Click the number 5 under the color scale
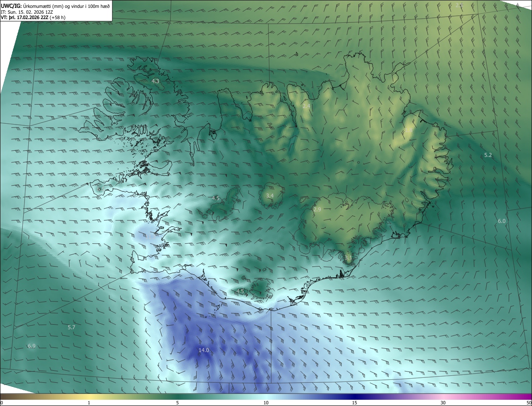Image resolution: width=532 pixels, height=406 pixels. [177, 403]
